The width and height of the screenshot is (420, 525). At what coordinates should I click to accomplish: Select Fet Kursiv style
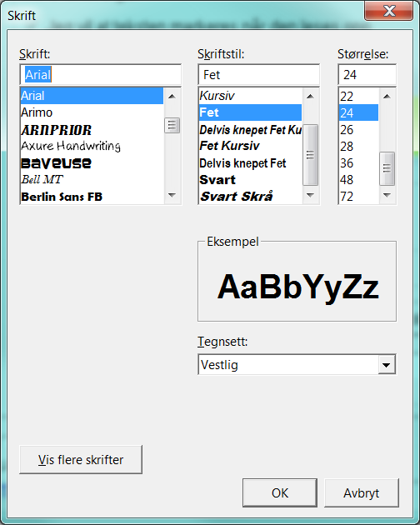coord(250,146)
